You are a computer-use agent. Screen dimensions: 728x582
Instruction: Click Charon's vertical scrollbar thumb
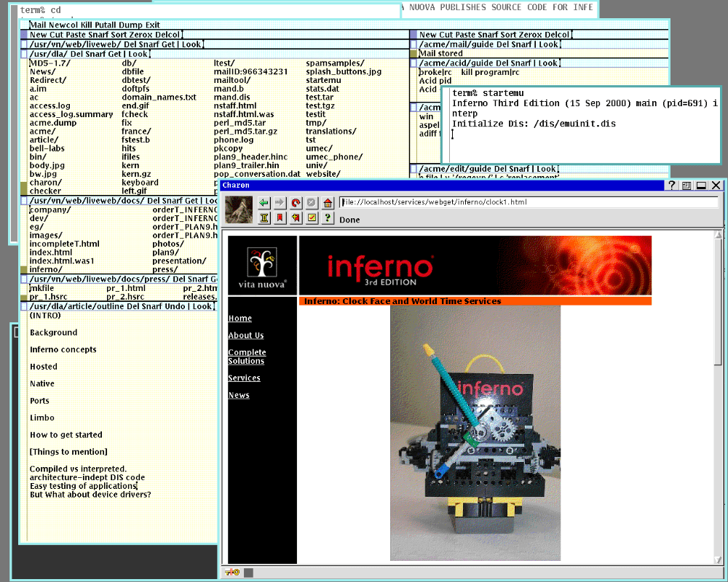[719, 302]
